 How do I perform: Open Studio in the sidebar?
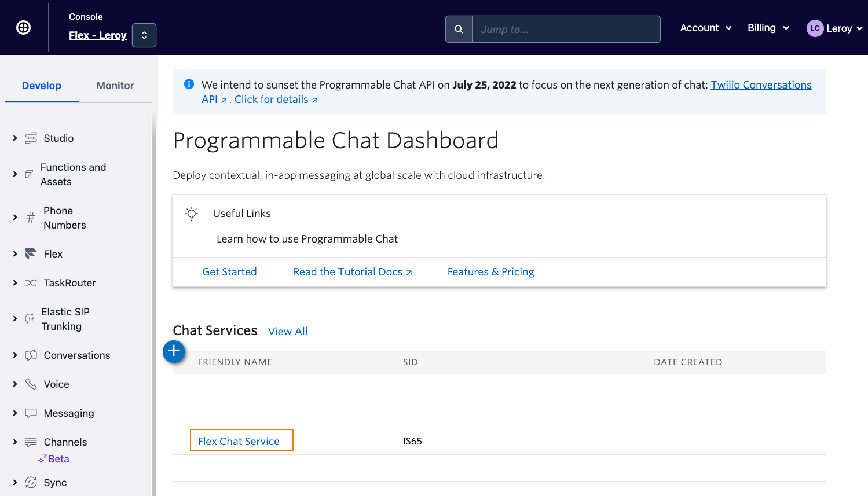(x=58, y=138)
